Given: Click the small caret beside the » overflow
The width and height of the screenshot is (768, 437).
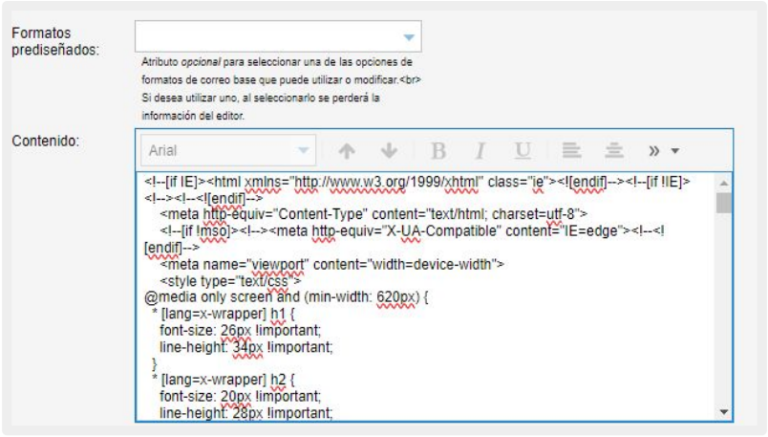Looking at the screenshot, I should point(675,151).
